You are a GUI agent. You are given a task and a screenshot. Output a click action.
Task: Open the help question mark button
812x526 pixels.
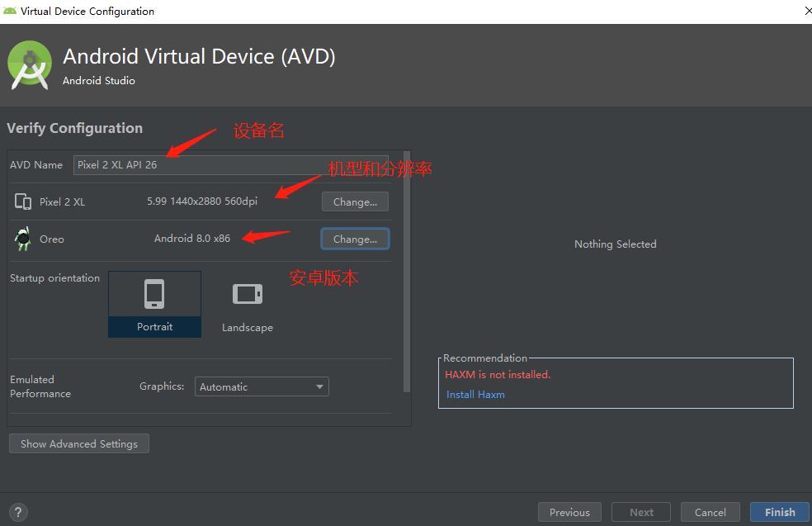click(18, 513)
